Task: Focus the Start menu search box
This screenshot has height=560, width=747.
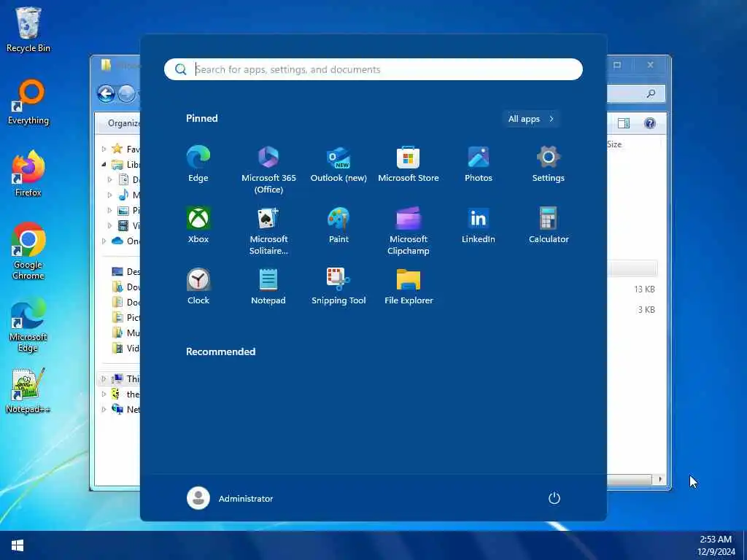Action: [373, 69]
